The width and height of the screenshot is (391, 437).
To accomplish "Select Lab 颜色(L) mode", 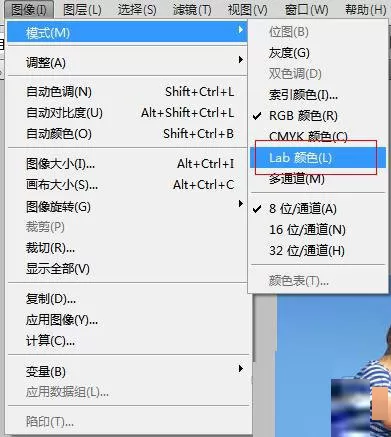I will [318, 157].
